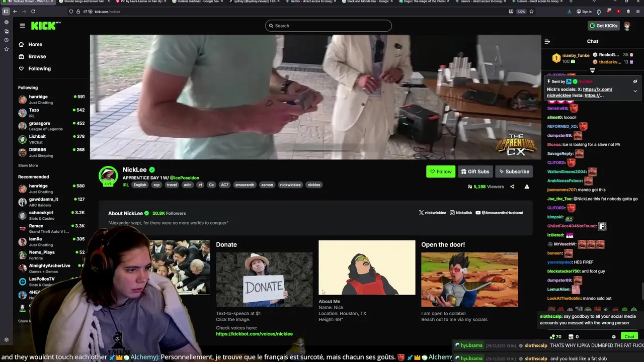Image resolution: width=644 pixels, height=362 pixels.
Task: Open Ramee Grand Theft Auto channel
Action: [x=51, y=228]
